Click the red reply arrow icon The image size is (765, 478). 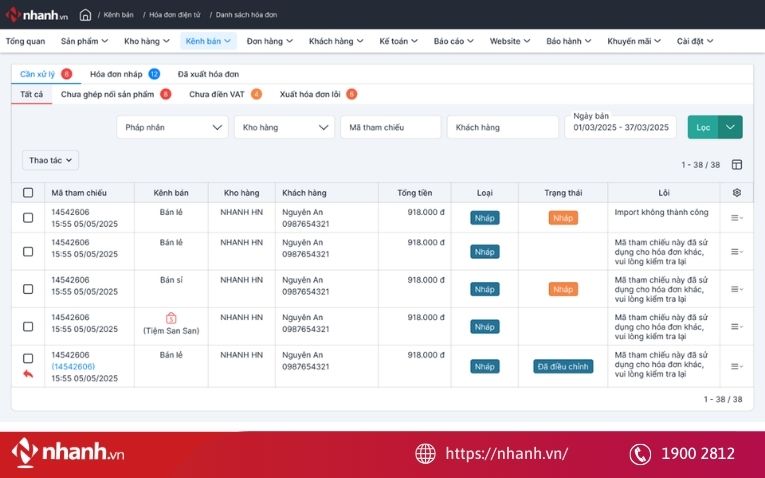28,373
